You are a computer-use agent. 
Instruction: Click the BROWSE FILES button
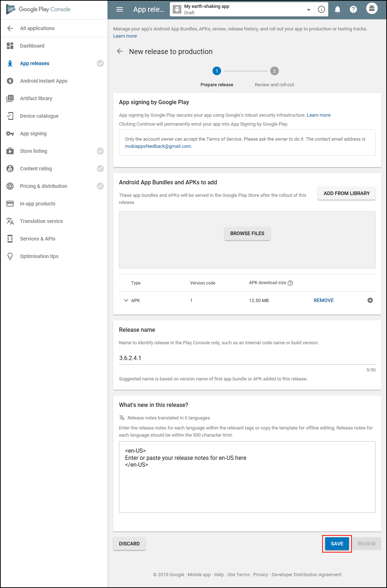point(247,233)
